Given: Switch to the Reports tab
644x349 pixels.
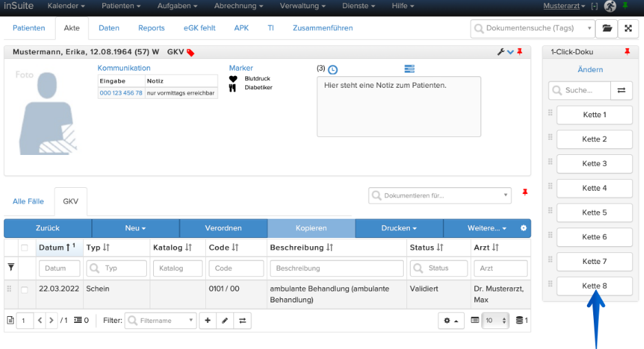Looking at the screenshot, I should (151, 28).
